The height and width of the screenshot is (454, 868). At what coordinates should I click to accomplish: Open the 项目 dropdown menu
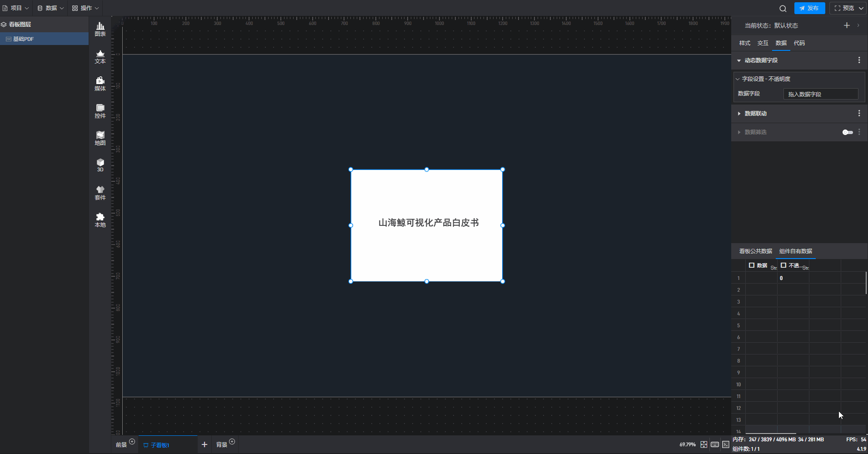[16, 8]
